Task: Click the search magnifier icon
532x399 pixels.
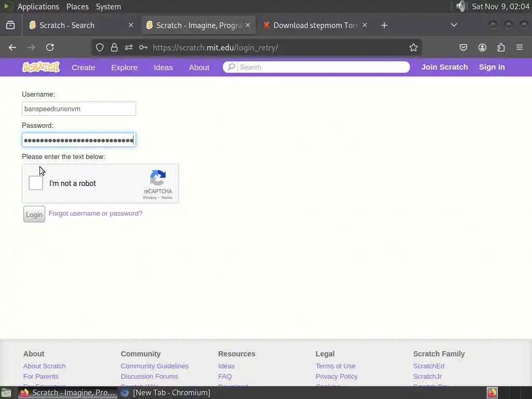Action: (231, 67)
